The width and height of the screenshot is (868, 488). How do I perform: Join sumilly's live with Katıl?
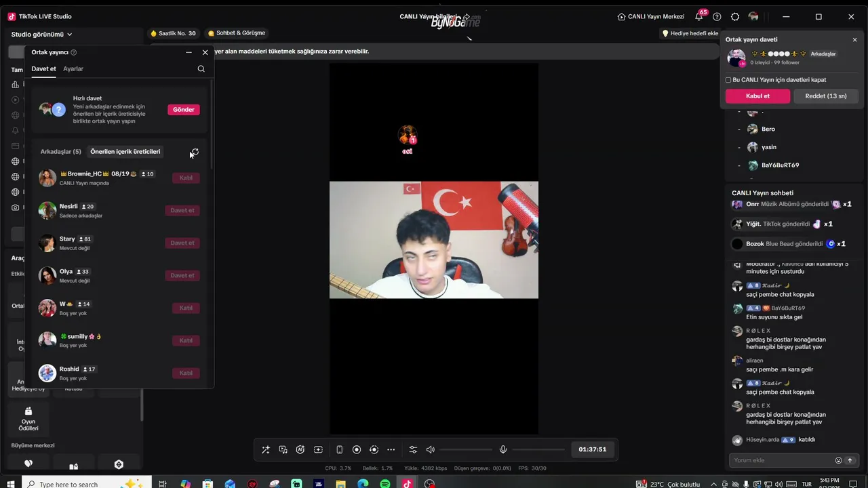pyautogui.click(x=186, y=340)
